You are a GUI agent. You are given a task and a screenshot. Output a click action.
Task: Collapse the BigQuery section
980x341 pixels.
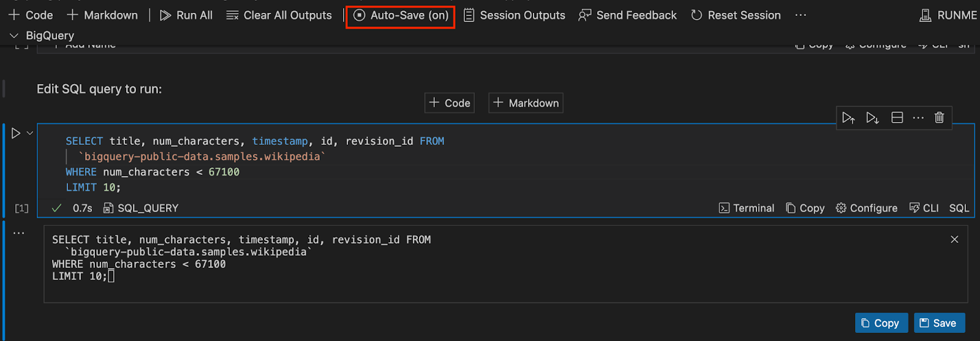pyautogui.click(x=14, y=36)
